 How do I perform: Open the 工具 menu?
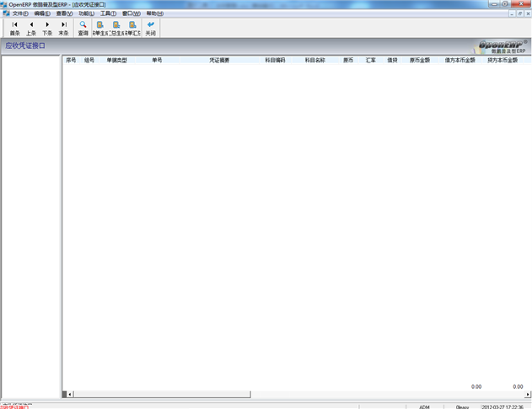(109, 13)
